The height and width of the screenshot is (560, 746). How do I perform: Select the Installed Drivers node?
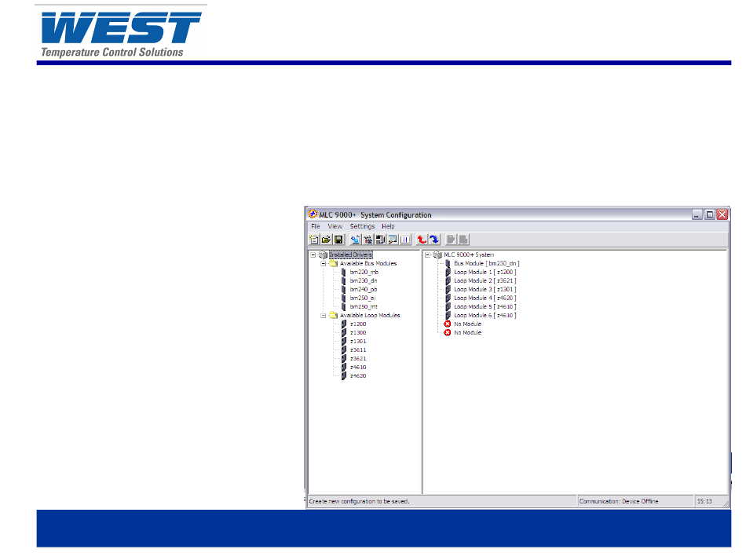pos(351,255)
